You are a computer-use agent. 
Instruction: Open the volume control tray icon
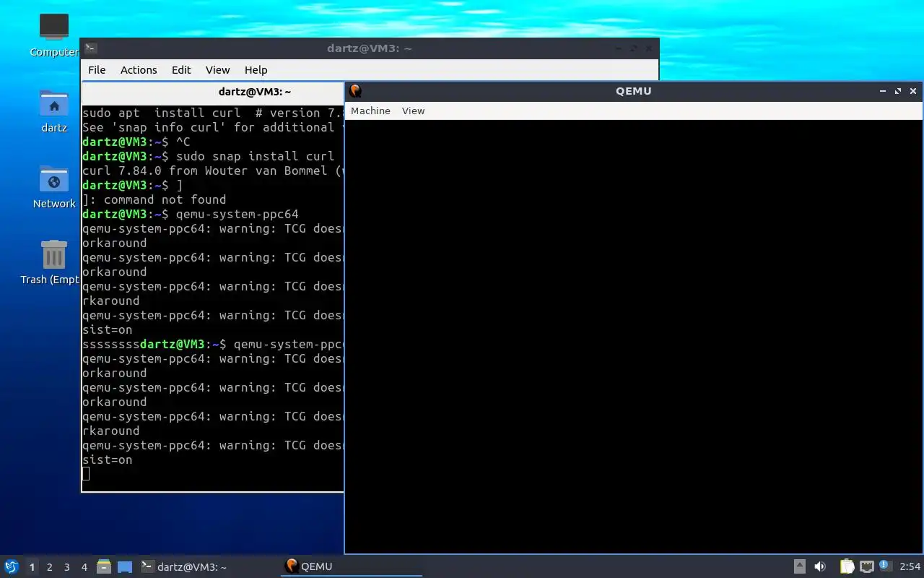point(820,566)
